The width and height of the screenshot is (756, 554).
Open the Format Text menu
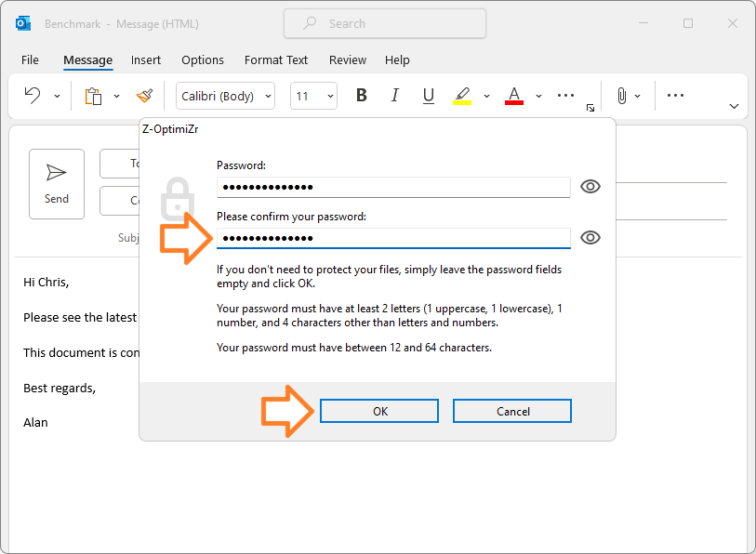[275, 59]
